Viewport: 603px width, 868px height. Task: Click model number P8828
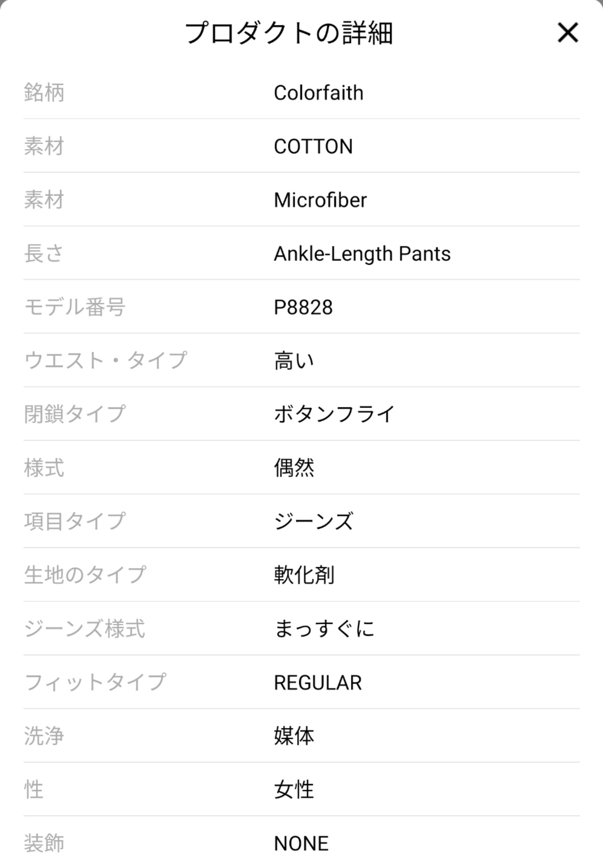pyautogui.click(x=303, y=308)
